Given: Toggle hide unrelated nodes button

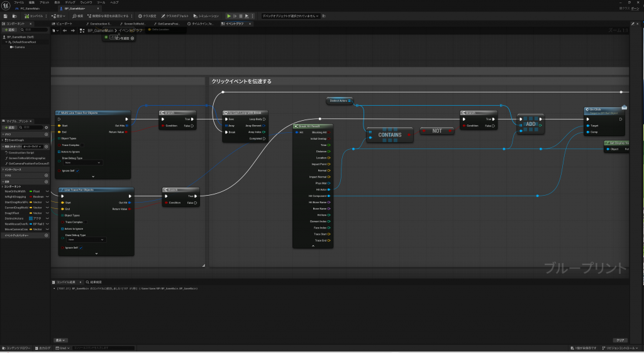Looking at the screenshot, I should 108,16.
